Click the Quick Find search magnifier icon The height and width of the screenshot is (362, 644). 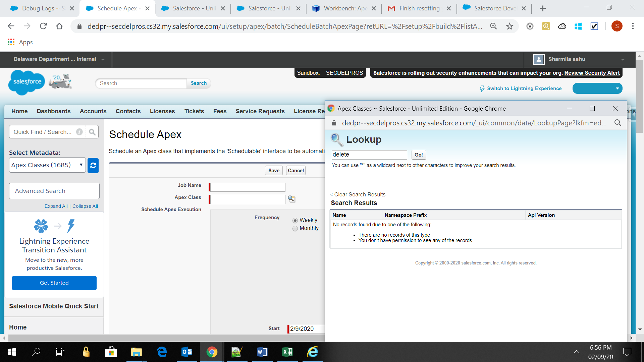[x=92, y=132]
